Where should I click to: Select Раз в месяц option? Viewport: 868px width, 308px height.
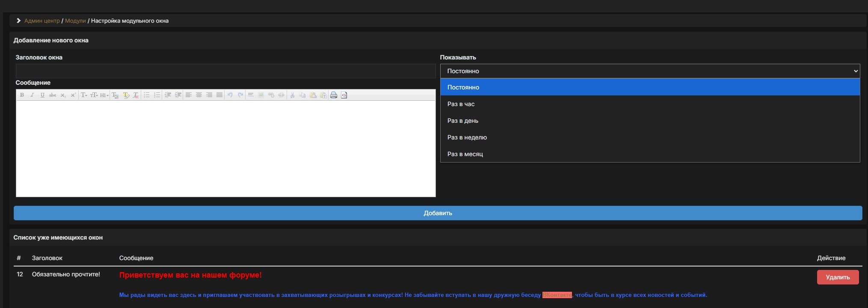[x=465, y=154]
